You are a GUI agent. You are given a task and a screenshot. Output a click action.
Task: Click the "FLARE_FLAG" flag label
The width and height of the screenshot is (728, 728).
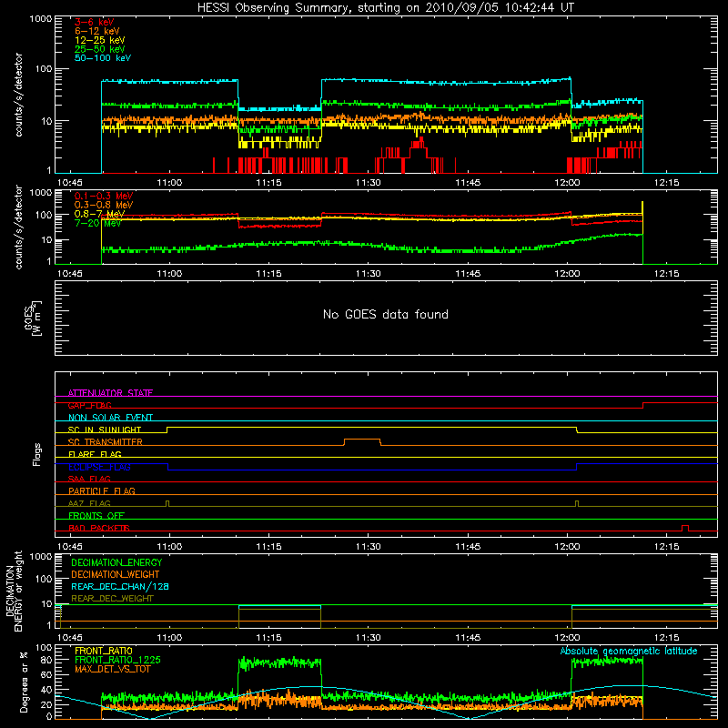click(95, 454)
